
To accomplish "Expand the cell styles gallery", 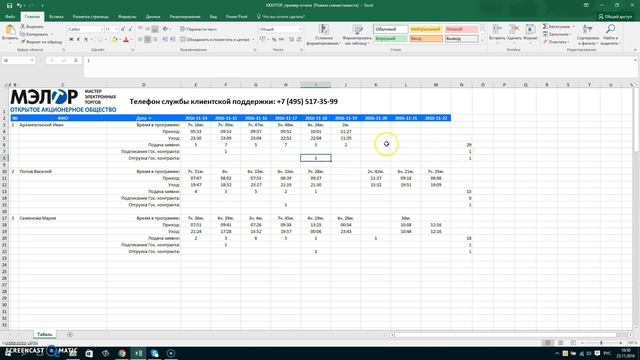I will coord(482,41).
